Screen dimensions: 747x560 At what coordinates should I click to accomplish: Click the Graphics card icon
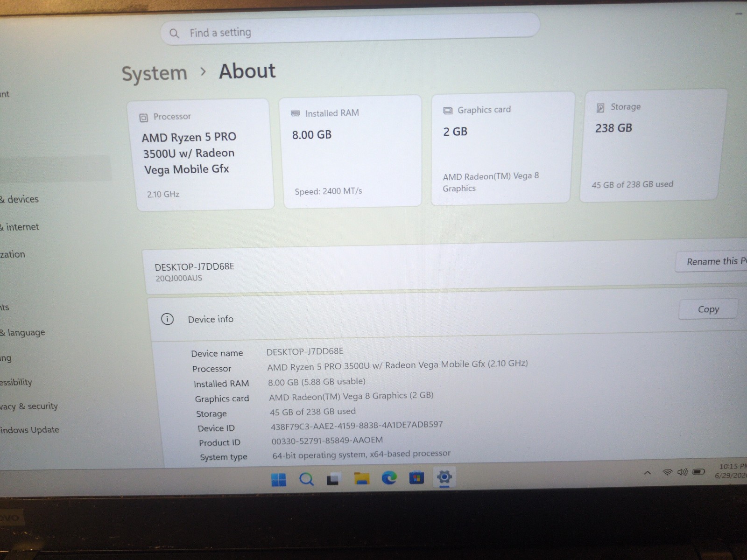[448, 111]
